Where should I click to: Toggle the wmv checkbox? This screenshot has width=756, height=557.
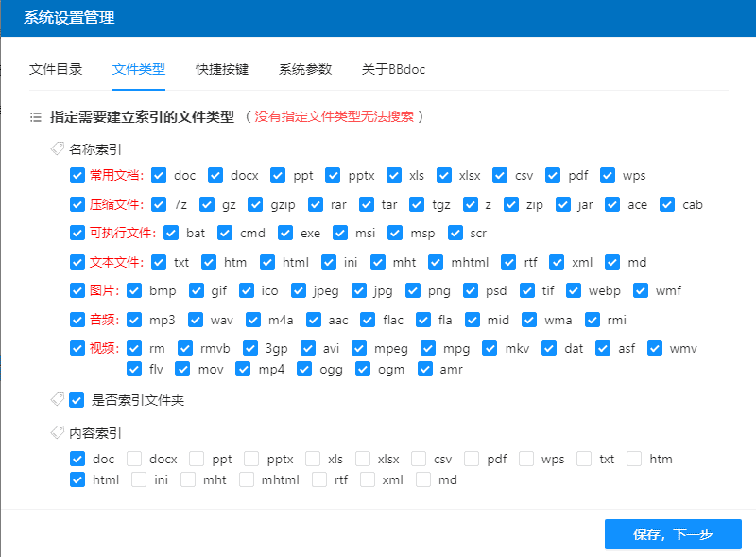click(x=655, y=348)
